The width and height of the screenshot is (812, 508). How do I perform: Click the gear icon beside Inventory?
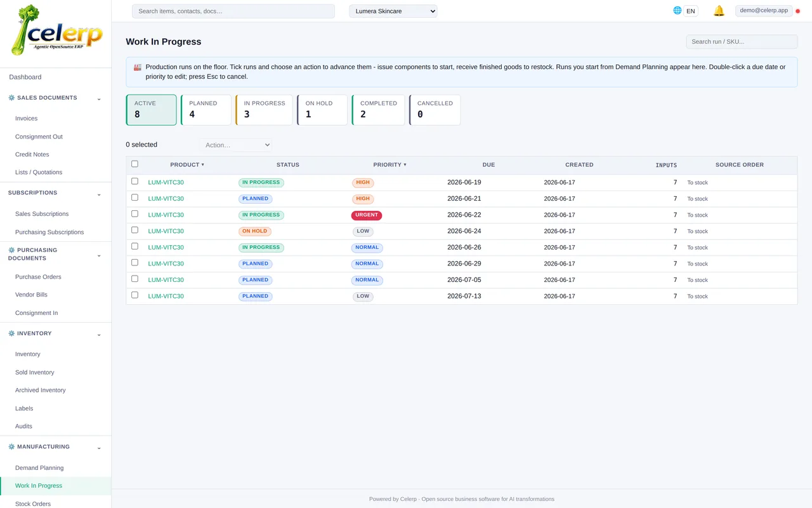coord(11,333)
